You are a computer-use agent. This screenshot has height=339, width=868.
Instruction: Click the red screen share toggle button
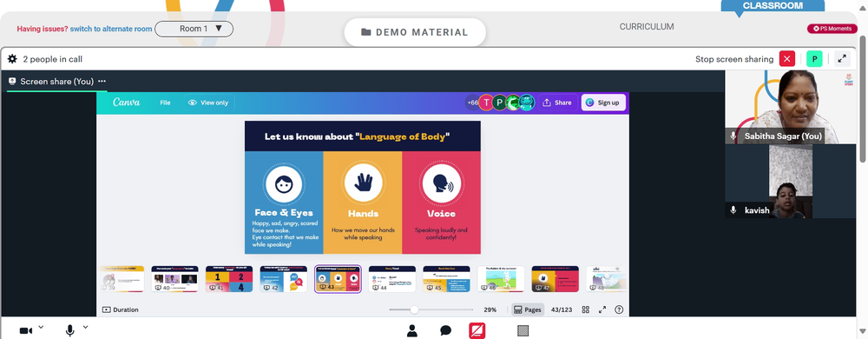coord(477,330)
